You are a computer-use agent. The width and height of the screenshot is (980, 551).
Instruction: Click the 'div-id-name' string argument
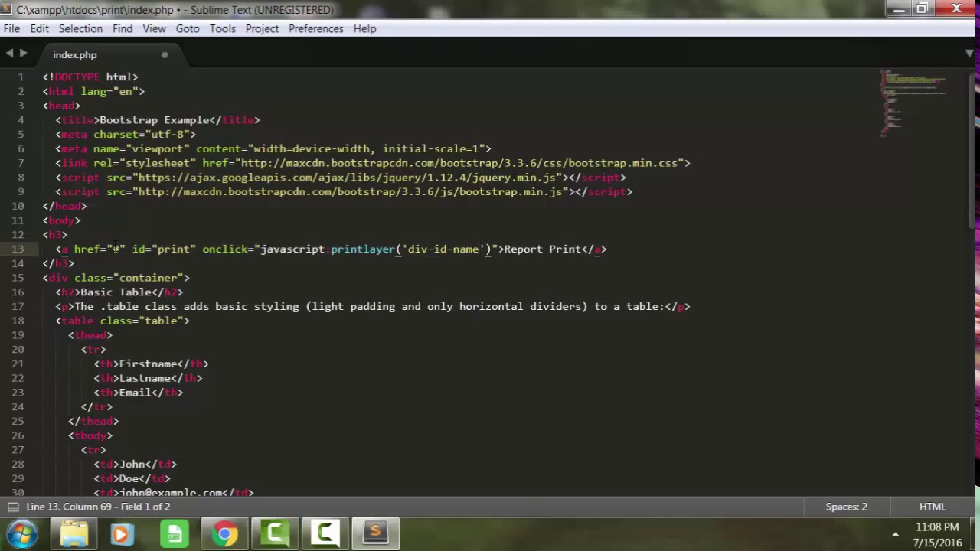point(443,249)
